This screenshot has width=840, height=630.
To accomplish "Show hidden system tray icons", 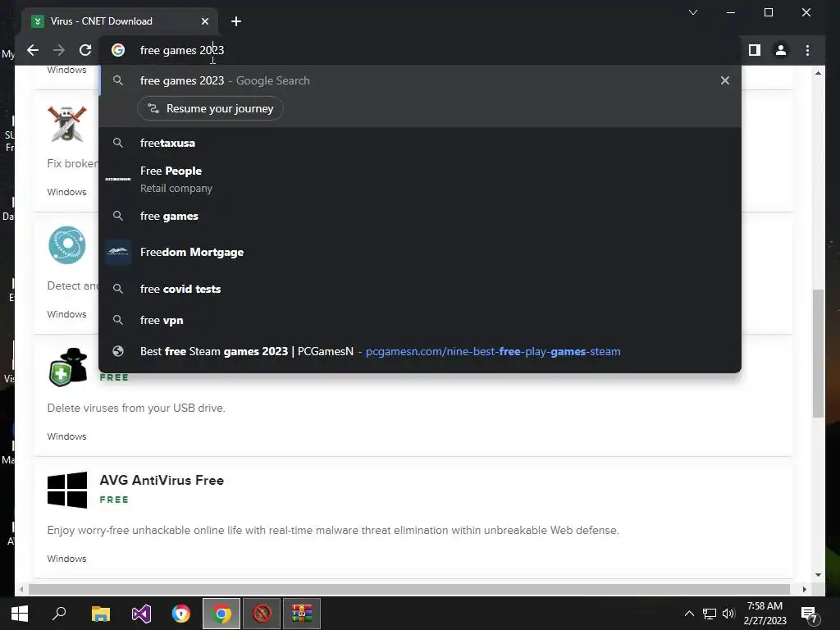I will click(x=689, y=614).
